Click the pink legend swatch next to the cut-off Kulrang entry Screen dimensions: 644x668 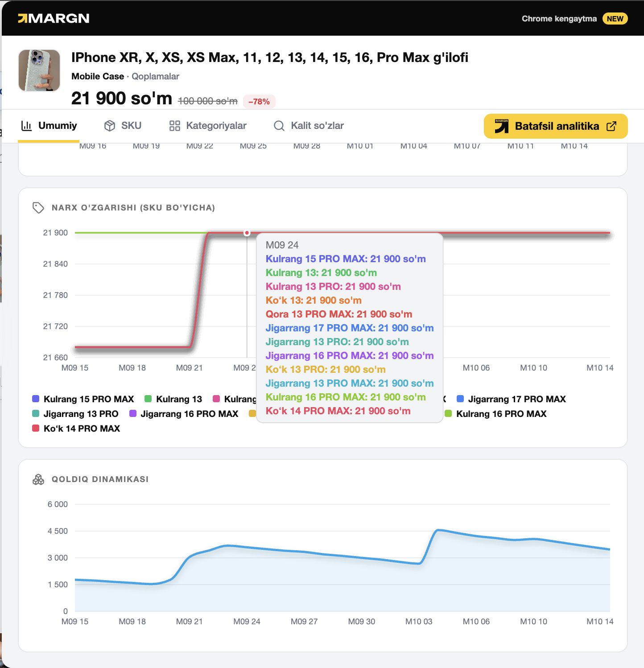coord(216,399)
